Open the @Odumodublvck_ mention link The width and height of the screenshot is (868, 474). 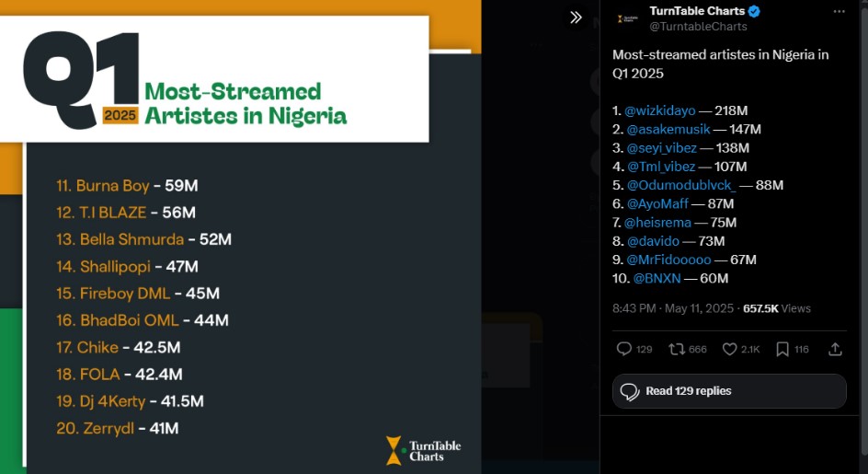pos(681,186)
